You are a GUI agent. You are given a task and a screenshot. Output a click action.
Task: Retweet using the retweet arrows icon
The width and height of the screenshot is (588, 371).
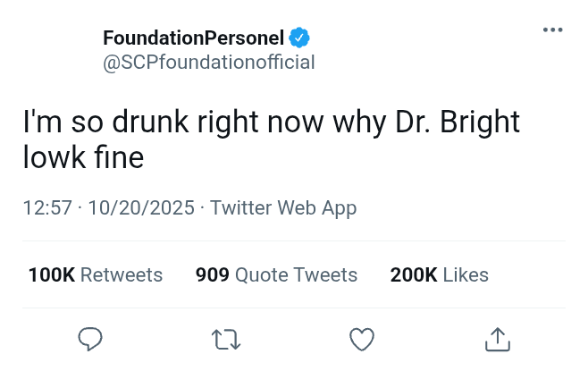(x=225, y=339)
